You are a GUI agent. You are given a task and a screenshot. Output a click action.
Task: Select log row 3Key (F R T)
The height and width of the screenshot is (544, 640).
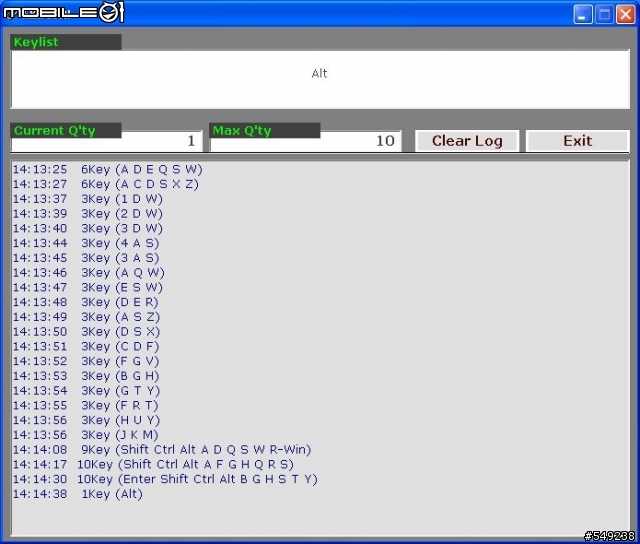pyautogui.click(x=85, y=405)
